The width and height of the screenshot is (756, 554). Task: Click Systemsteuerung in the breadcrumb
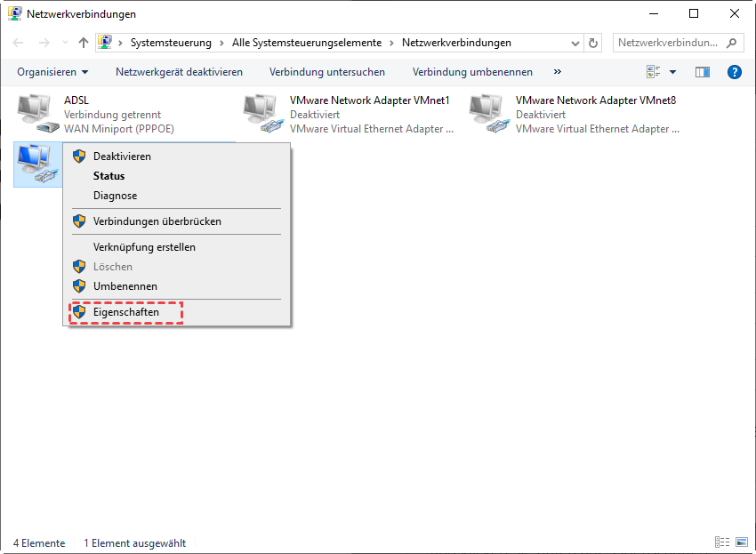click(171, 43)
